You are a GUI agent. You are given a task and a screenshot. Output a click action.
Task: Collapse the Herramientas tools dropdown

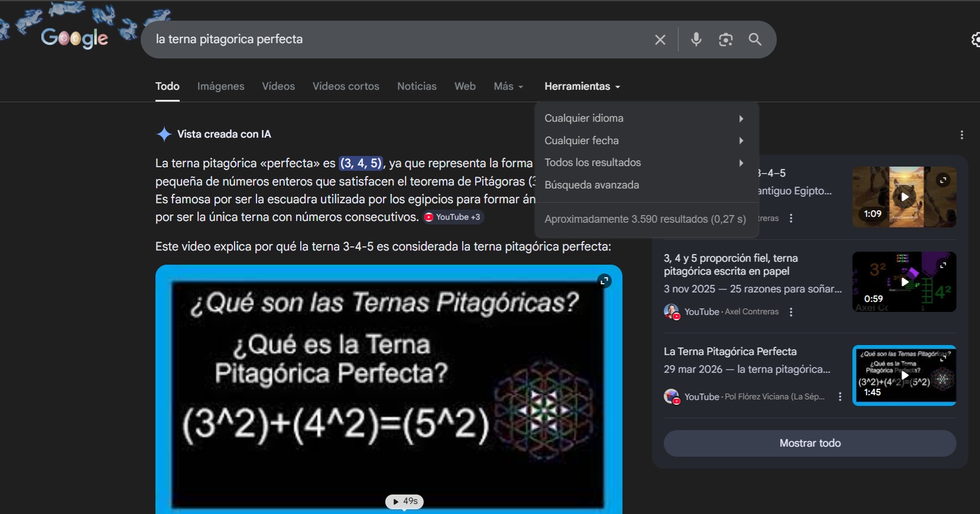click(582, 86)
